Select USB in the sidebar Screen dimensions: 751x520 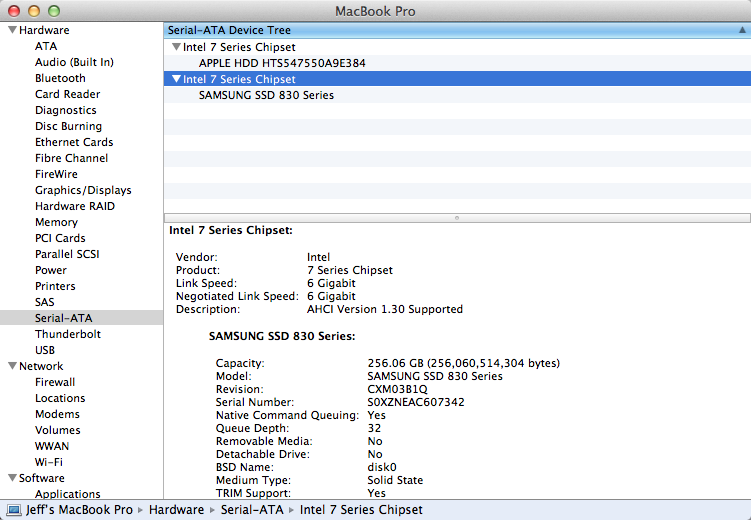pyautogui.click(x=45, y=350)
